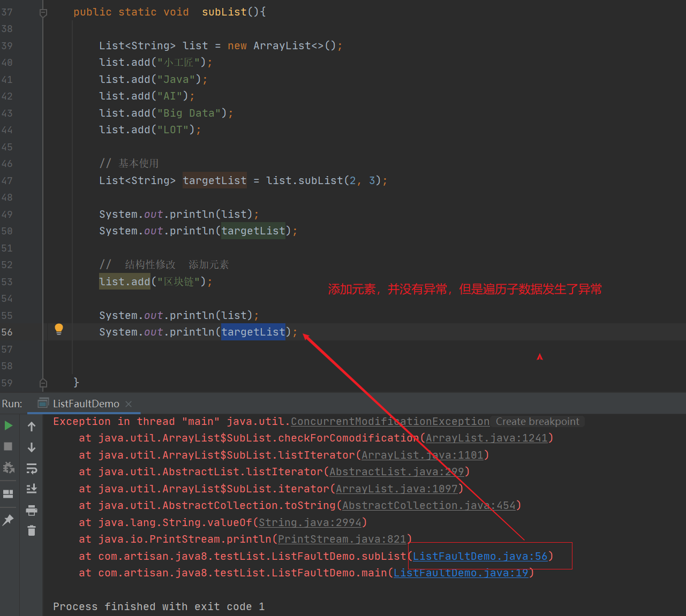Click the Run: panel label
Viewport: 686px width, 616px height.
click(x=12, y=404)
